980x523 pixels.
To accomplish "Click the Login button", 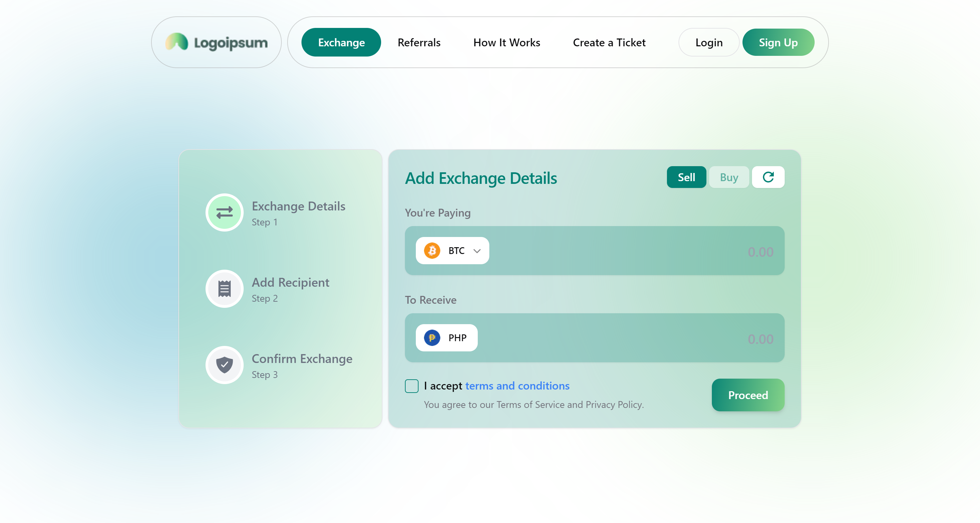I will pos(708,42).
